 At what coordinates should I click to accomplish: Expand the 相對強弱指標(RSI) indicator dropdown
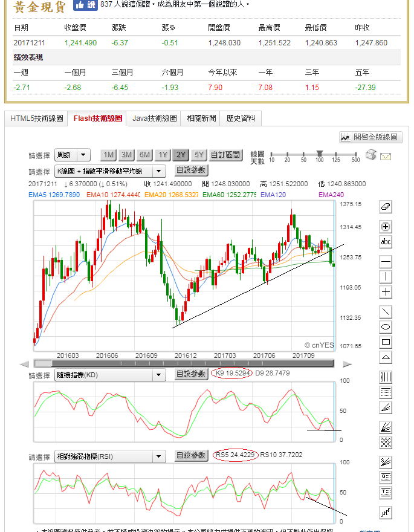point(110,456)
